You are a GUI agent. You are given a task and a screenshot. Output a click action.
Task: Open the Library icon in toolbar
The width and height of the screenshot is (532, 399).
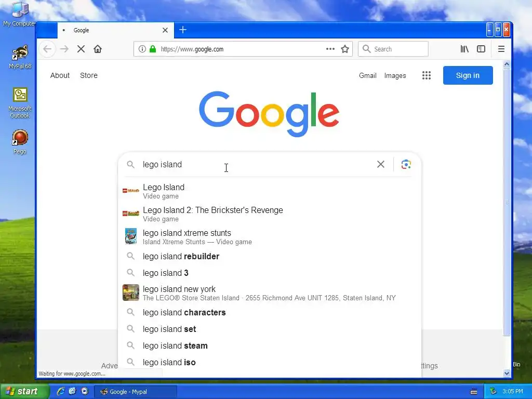click(x=464, y=49)
